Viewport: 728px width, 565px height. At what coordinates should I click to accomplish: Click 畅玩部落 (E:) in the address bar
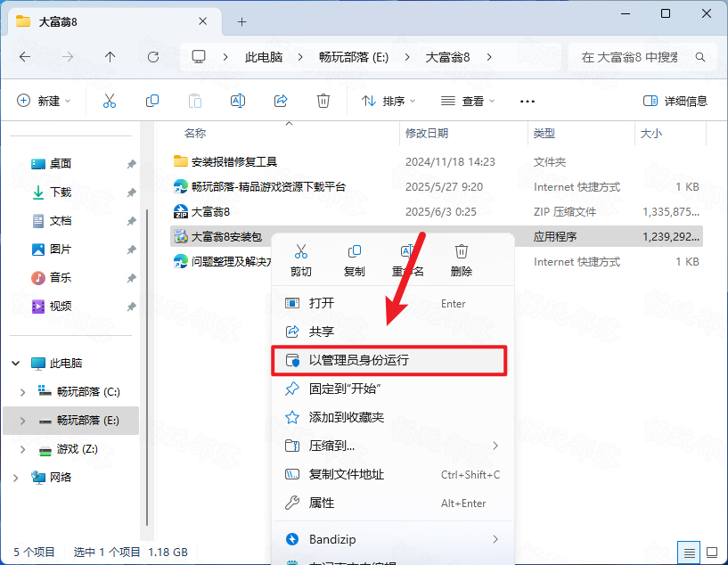coord(354,57)
